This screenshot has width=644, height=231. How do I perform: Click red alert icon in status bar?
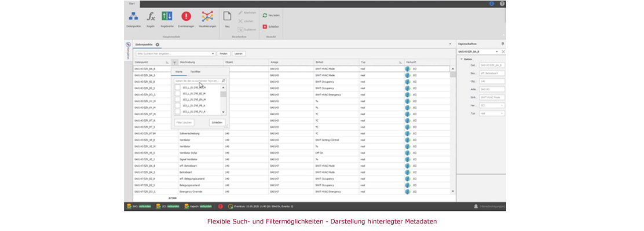[x=221, y=206]
